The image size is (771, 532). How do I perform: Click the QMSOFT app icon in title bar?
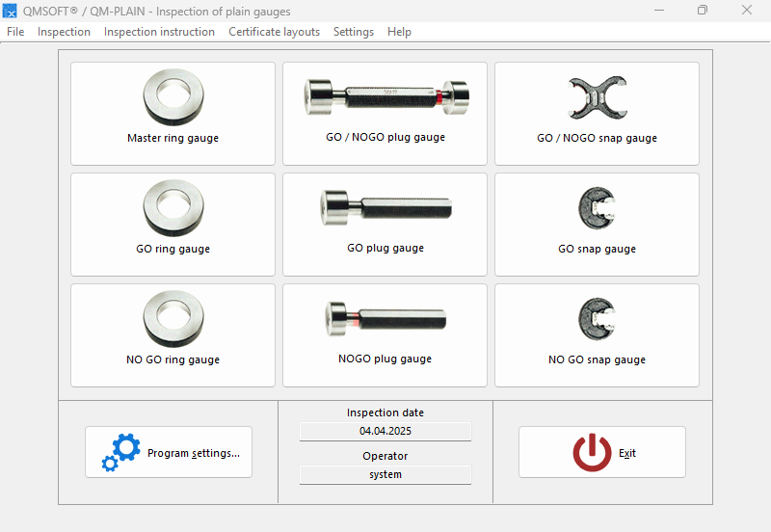(10, 11)
